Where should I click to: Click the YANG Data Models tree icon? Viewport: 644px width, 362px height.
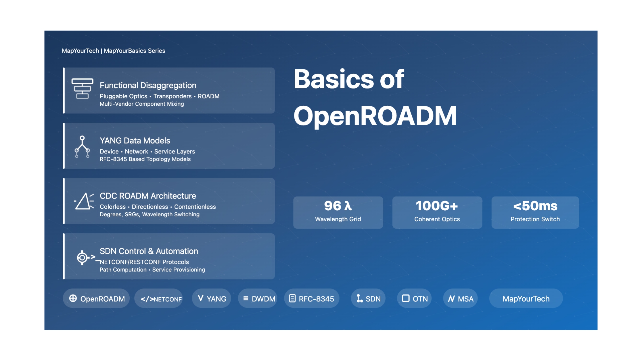click(82, 147)
